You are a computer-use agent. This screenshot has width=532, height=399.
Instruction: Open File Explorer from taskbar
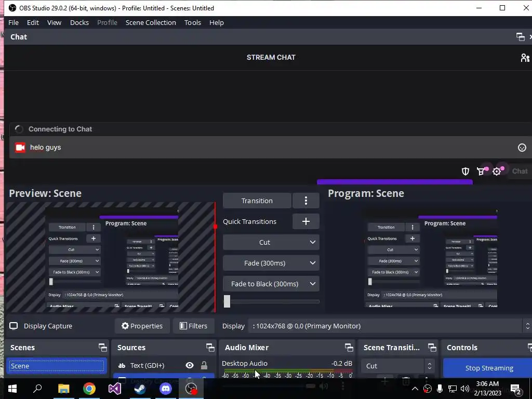click(63, 389)
